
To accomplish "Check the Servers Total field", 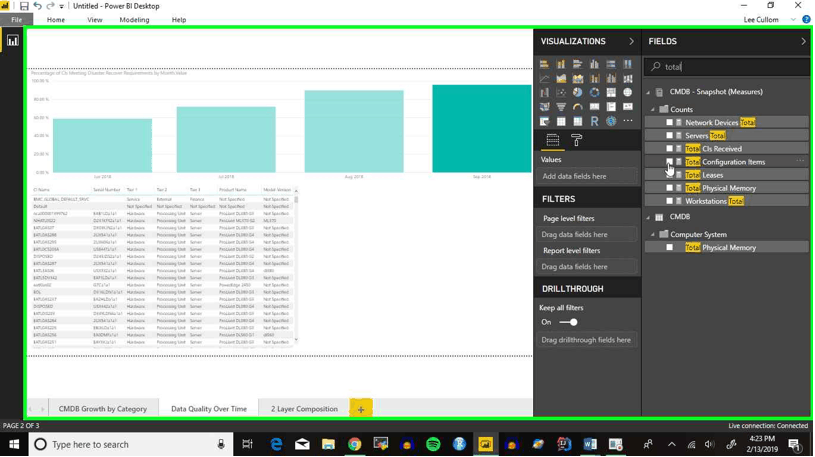I will tap(669, 136).
